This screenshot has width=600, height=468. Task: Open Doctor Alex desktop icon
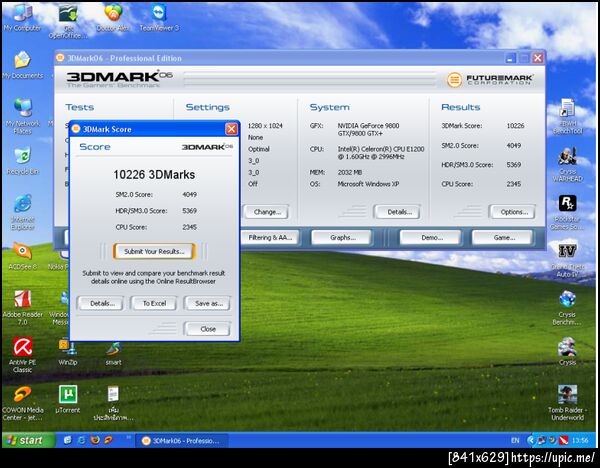click(x=113, y=17)
